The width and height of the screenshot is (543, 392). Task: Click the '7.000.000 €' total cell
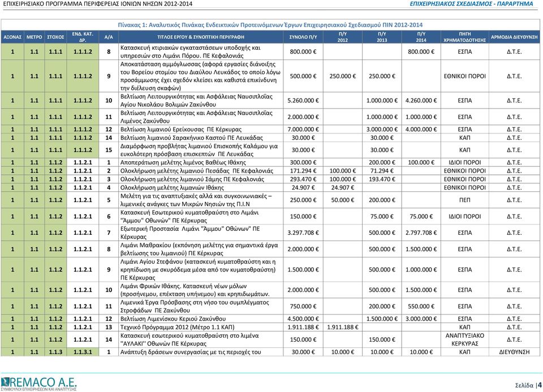(x=303, y=130)
